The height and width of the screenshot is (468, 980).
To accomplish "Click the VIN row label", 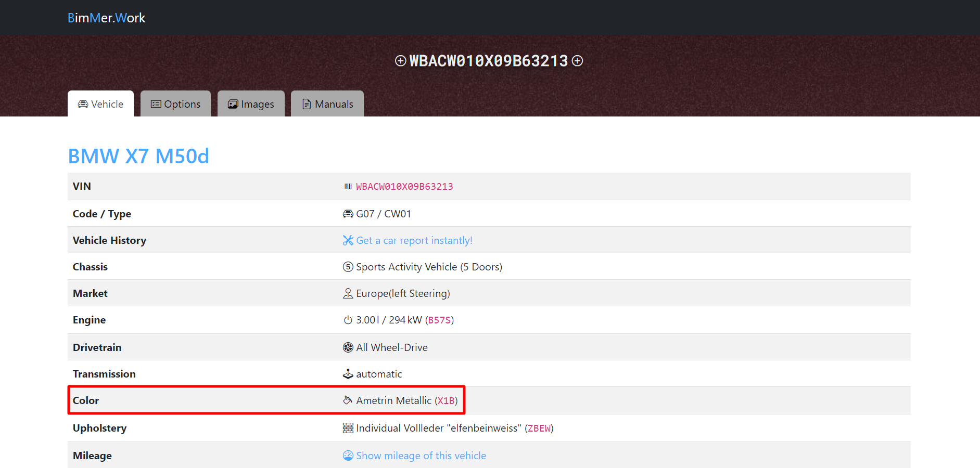I will click(82, 186).
